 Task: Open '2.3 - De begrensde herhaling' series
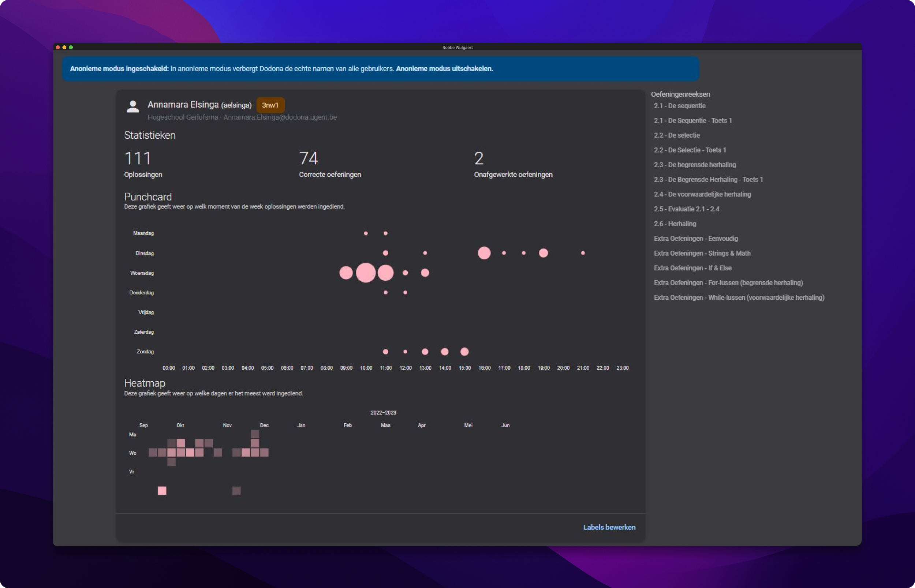pyautogui.click(x=694, y=165)
